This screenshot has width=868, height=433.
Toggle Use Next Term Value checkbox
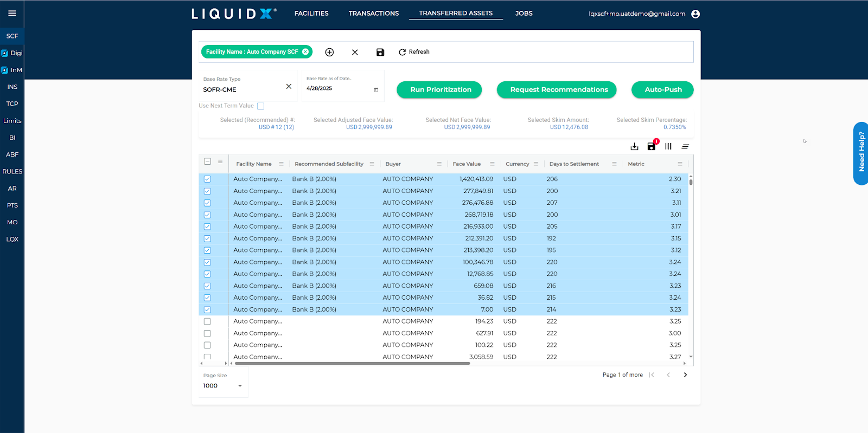[260, 106]
